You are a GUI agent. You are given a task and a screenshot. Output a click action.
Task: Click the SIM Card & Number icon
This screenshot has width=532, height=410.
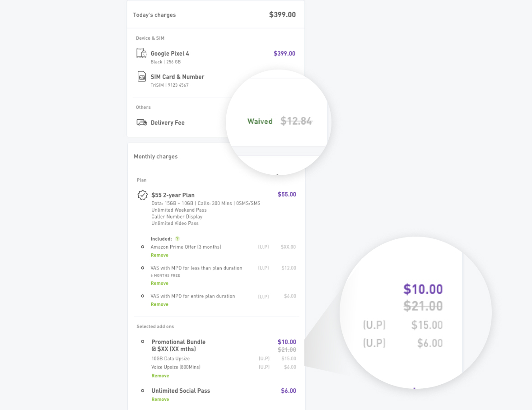click(141, 77)
